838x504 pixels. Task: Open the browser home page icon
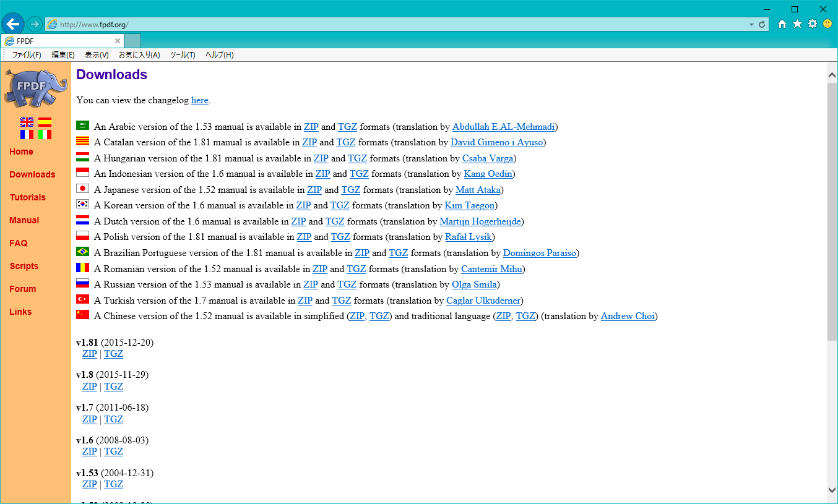tap(782, 24)
